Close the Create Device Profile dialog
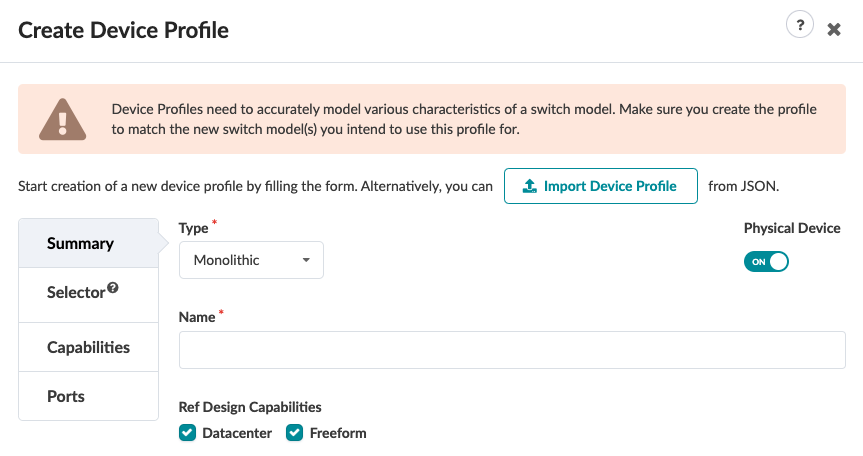 834,30
